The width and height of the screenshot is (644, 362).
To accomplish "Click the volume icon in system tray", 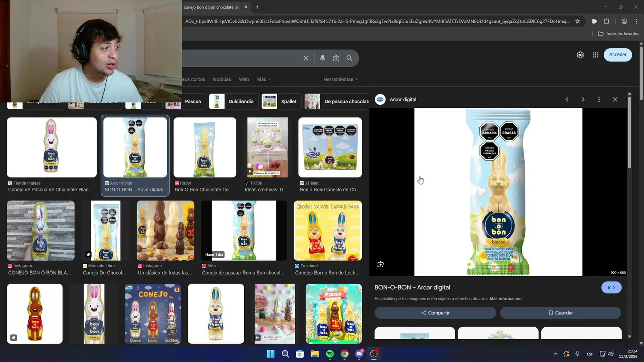I will click(610, 354).
